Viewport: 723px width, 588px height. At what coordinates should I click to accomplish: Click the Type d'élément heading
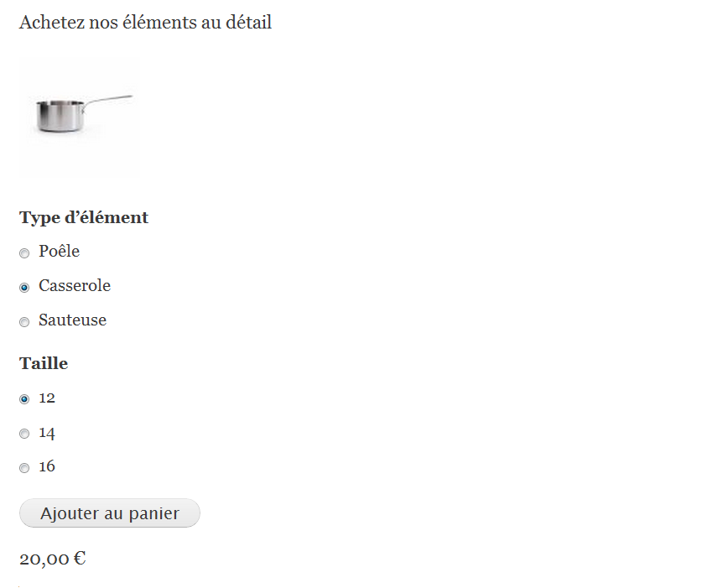84,217
